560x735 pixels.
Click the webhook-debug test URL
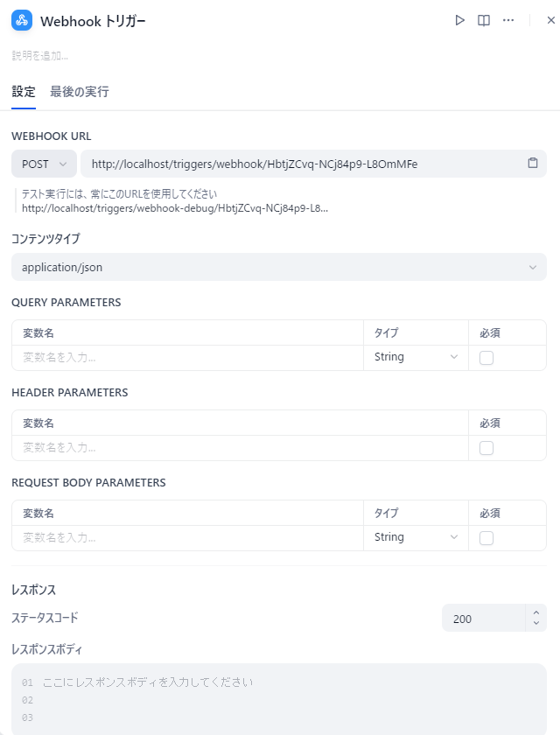coord(175,208)
